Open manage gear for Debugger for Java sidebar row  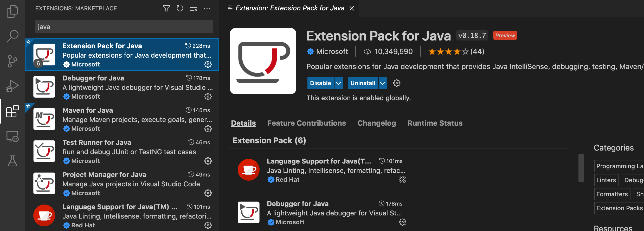(x=208, y=97)
